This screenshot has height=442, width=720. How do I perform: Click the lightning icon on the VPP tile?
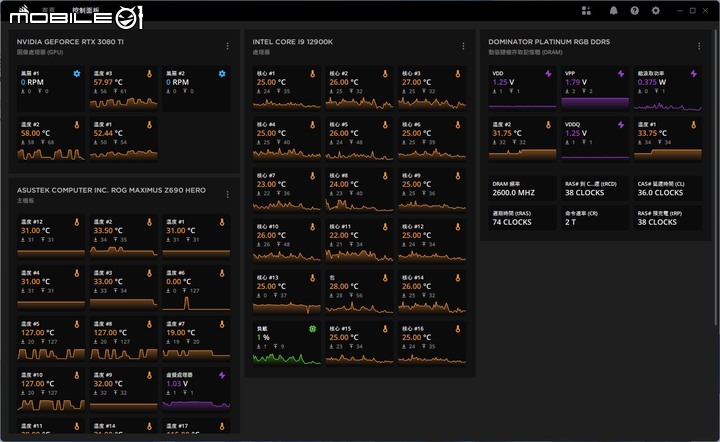(x=621, y=73)
